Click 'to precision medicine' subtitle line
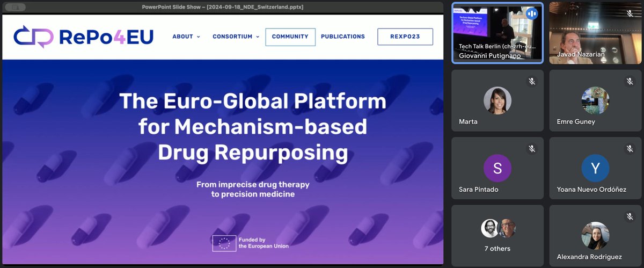 253,194
